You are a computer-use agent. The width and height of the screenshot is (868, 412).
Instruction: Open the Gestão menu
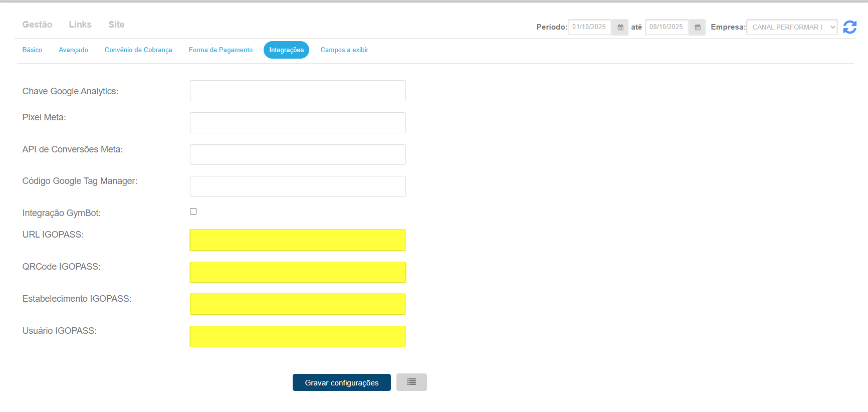tap(37, 25)
